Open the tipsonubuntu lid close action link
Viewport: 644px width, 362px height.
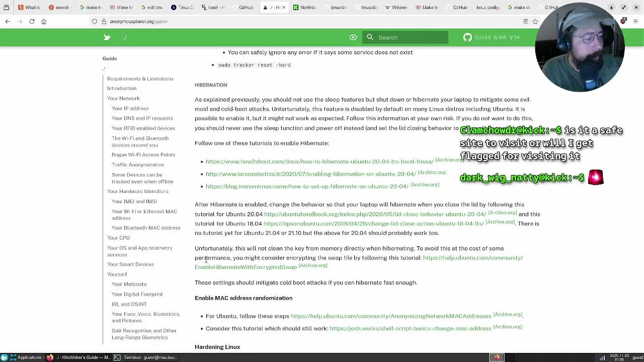(x=373, y=224)
